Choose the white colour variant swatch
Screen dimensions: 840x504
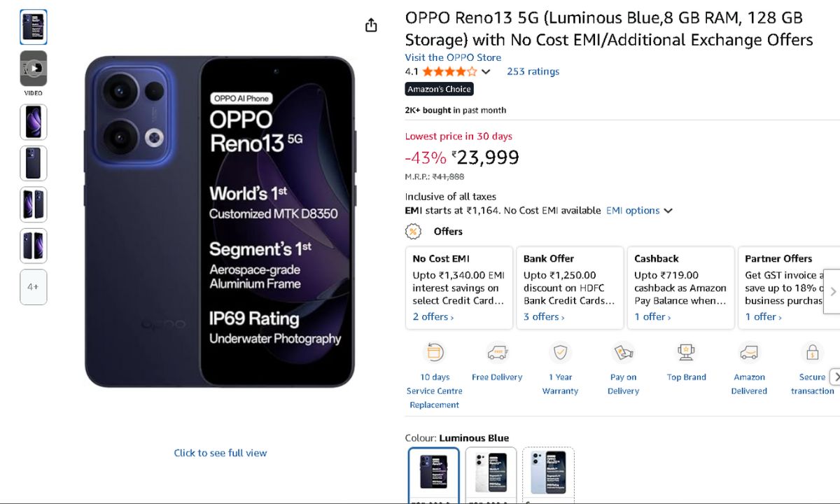[491, 473]
